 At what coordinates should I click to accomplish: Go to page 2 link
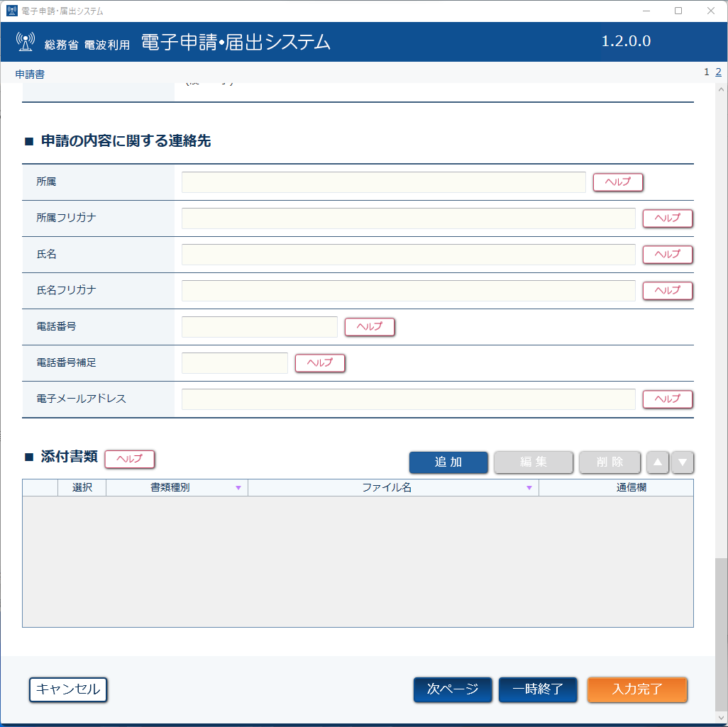point(718,72)
